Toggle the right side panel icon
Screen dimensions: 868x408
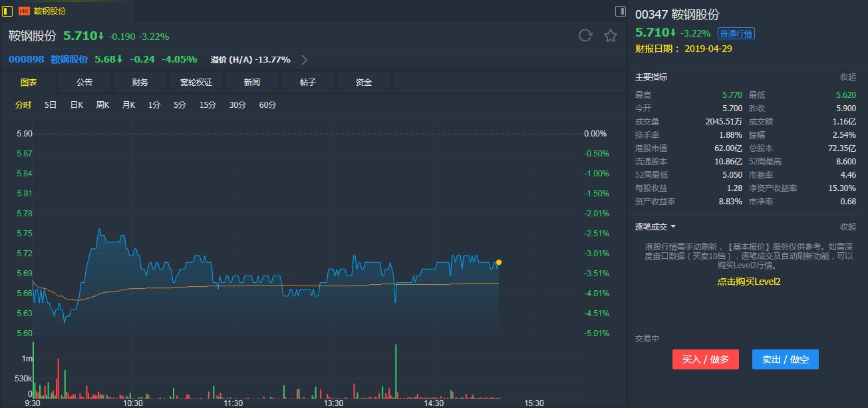[x=620, y=11]
